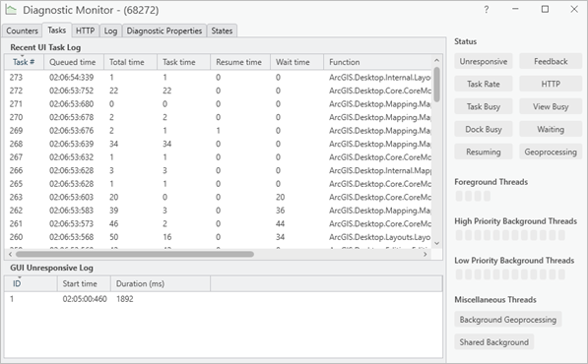Select task row 268
The height and width of the screenshot is (364, 588).
click(218, 144)
